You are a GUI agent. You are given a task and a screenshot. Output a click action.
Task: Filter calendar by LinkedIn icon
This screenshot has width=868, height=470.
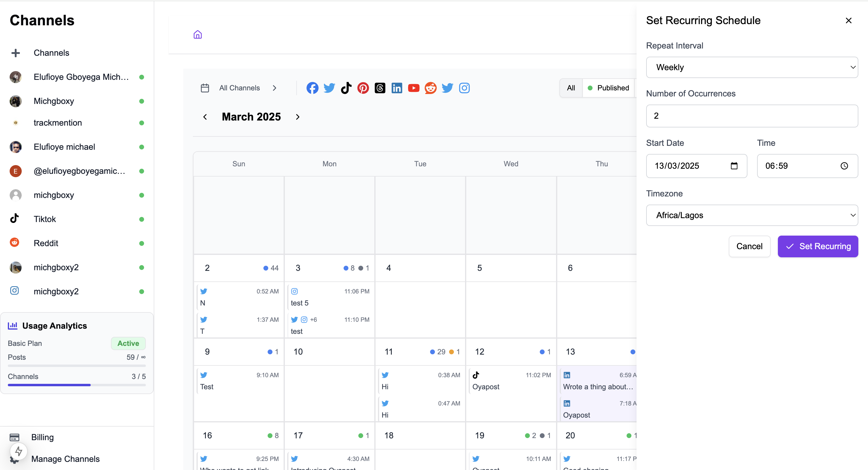coord(397,88)
